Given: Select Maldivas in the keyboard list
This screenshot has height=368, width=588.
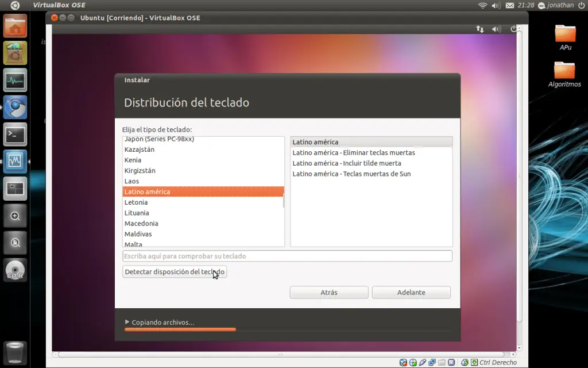Looking at the screenshot, I should (203, 233).
